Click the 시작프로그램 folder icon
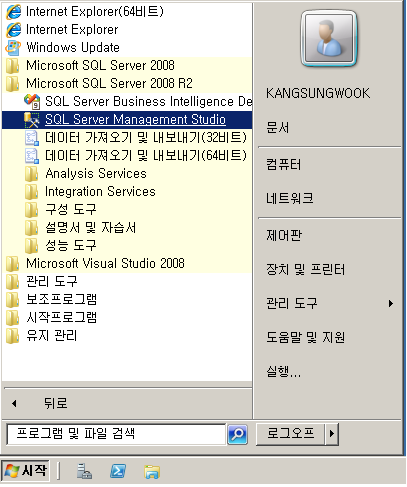Screen dimensions: 407x487 coord(13,318)
